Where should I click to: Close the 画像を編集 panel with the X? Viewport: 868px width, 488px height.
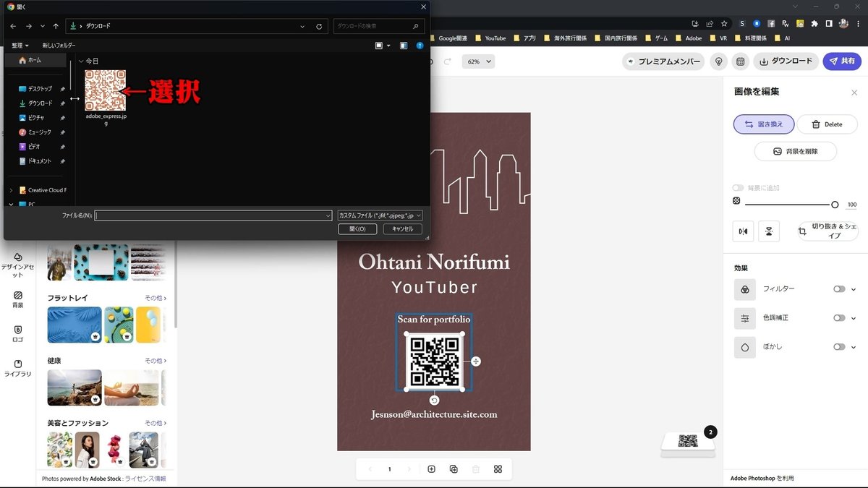854,93
